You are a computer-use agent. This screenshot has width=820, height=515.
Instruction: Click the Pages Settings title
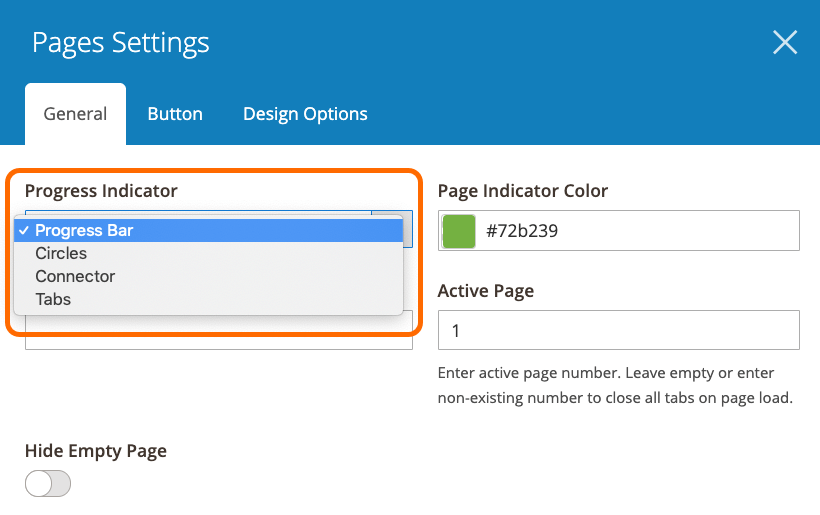[121, 42]
